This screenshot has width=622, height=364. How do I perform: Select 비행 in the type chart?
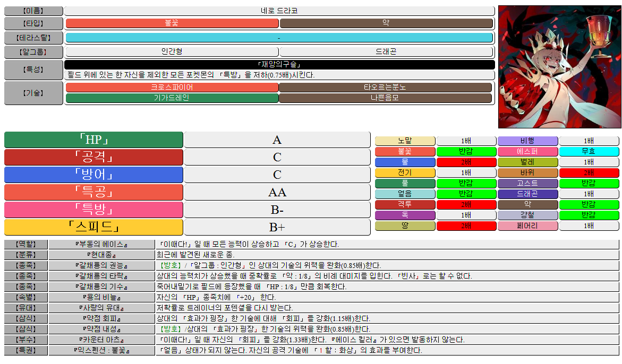(528, 141)
